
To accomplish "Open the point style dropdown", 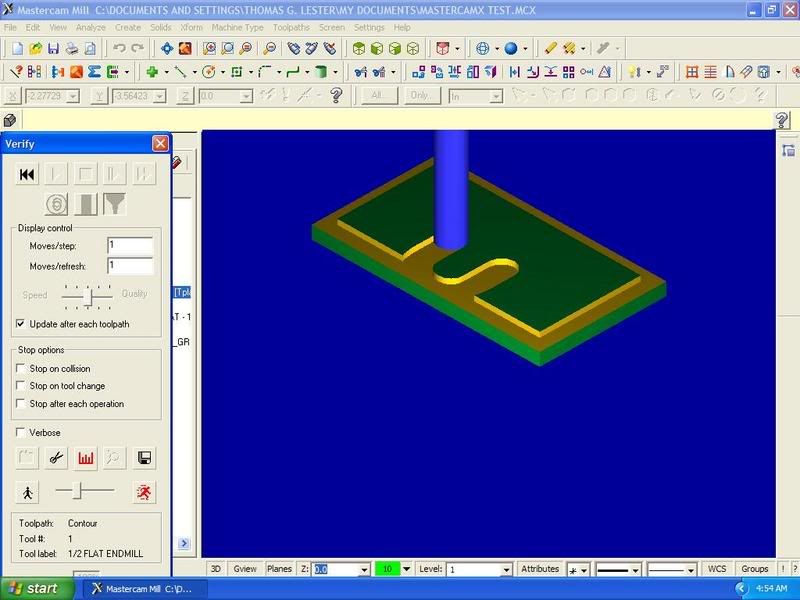I will click(584, 570).
